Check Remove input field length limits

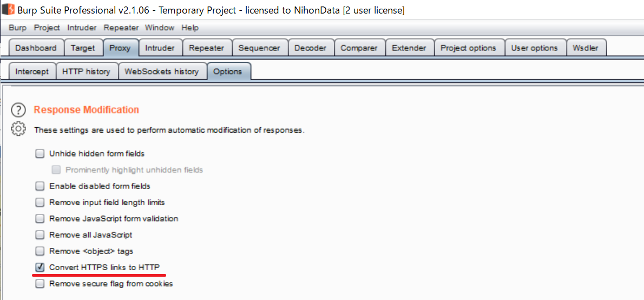[40, 203]
